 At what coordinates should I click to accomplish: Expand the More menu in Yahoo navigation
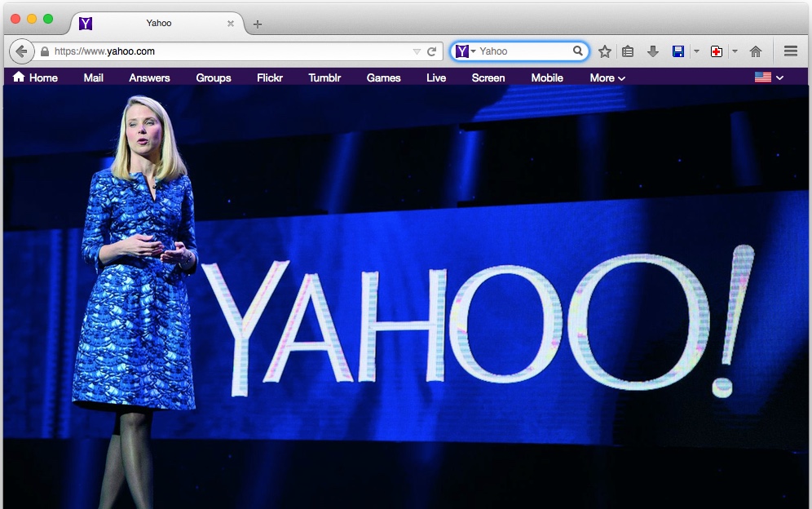607,77
